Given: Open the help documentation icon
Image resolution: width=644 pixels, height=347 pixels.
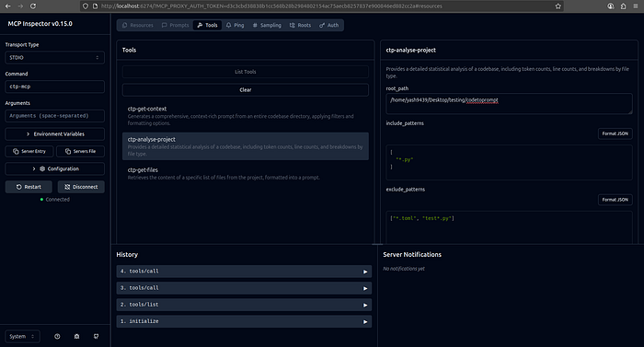Looking at the screenshot, I should (57, 336).
